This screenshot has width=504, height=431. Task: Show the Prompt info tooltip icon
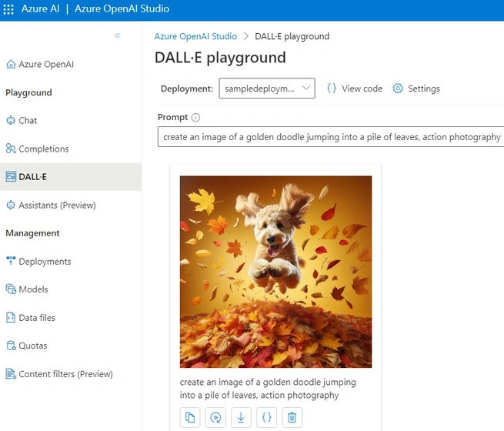coord(195,118)
